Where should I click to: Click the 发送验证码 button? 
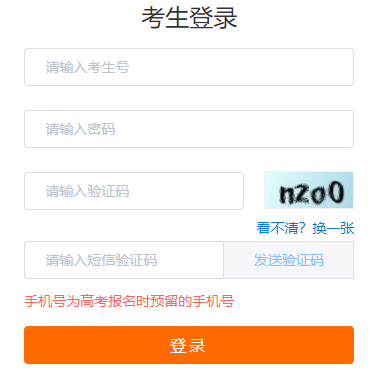(x=289, y=260)
